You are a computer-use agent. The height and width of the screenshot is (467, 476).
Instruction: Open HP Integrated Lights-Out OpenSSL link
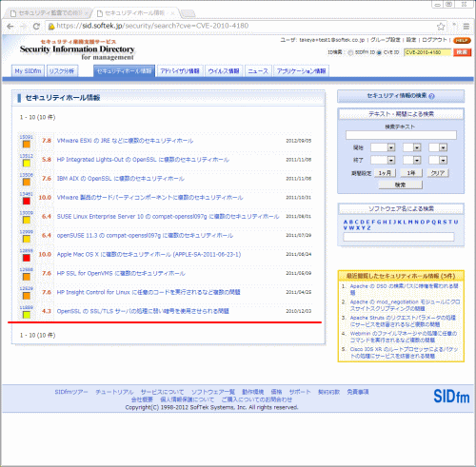pyautogui.click(x=143, y=160)
